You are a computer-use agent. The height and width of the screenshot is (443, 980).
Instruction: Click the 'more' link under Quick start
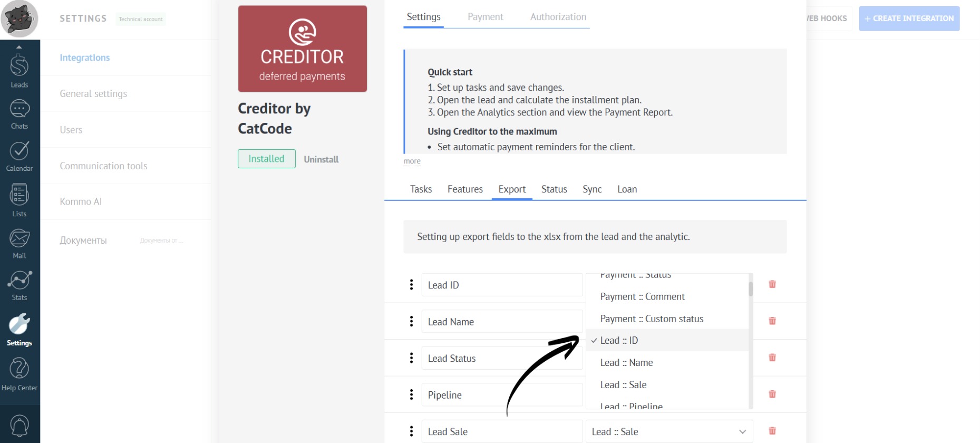(412, 161)
